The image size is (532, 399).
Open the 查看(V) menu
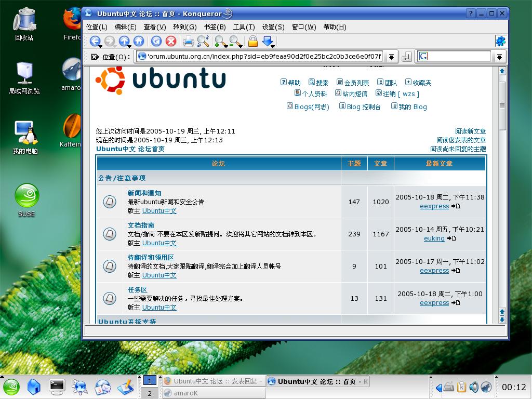pos(155,27)
